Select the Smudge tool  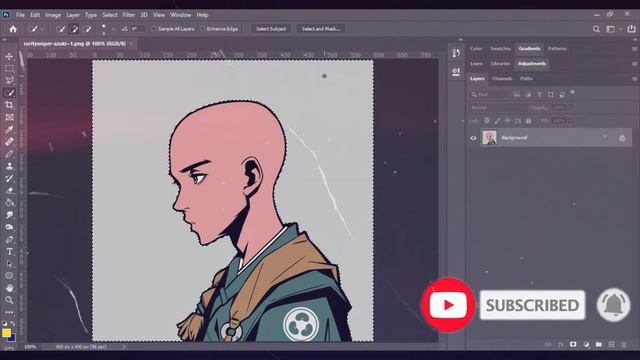click(9, 215)
